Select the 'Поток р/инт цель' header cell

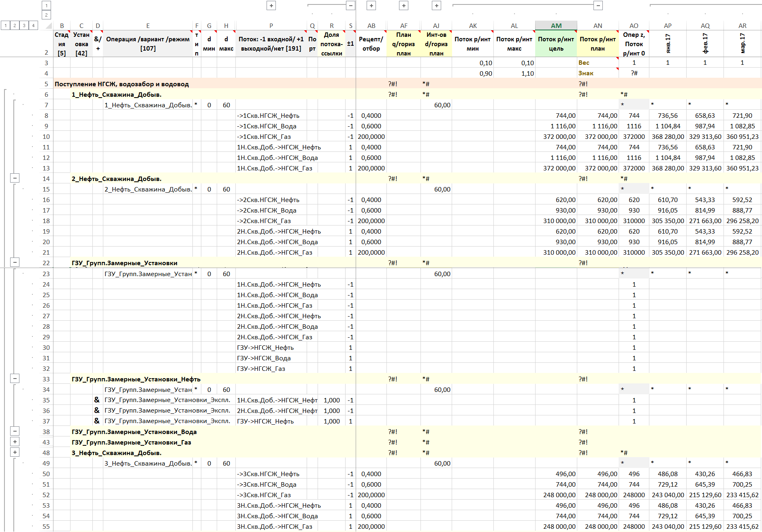point(556,44)
